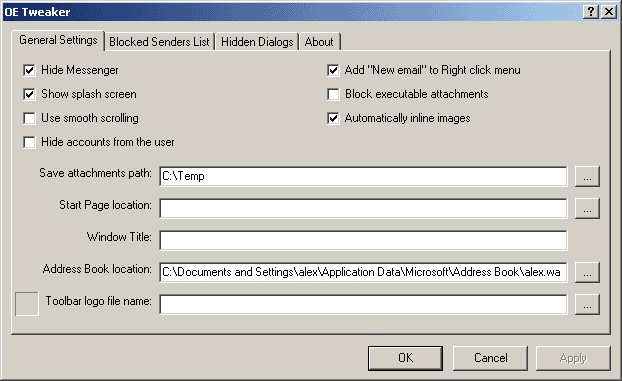The image size is (622, 381).
Task: Switch to the Blocked Senders List tab
Action: click(159, 42)
